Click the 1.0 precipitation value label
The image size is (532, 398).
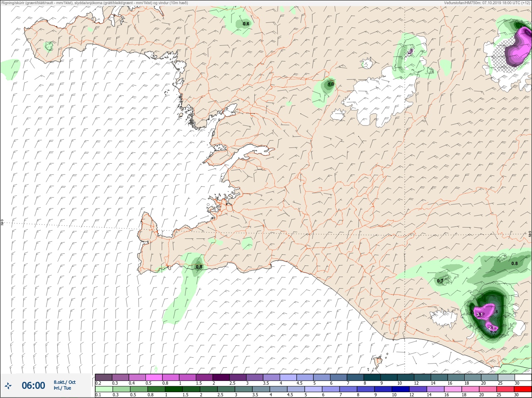pos(331,84)
